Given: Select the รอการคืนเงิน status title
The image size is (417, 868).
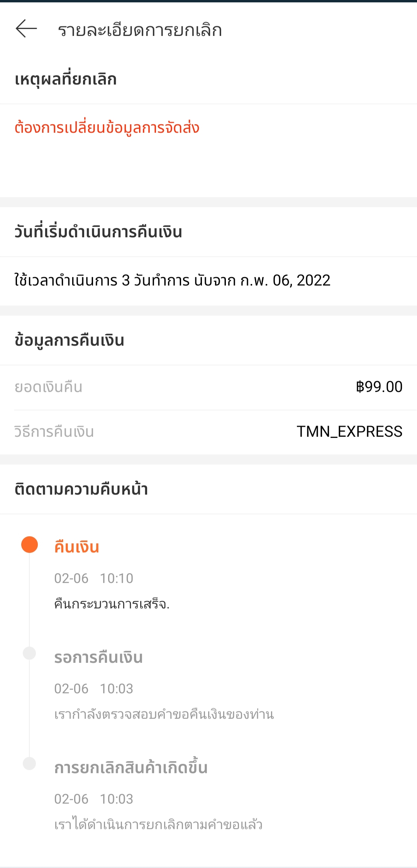Looking at the screenshot, I should click(98, 657).
